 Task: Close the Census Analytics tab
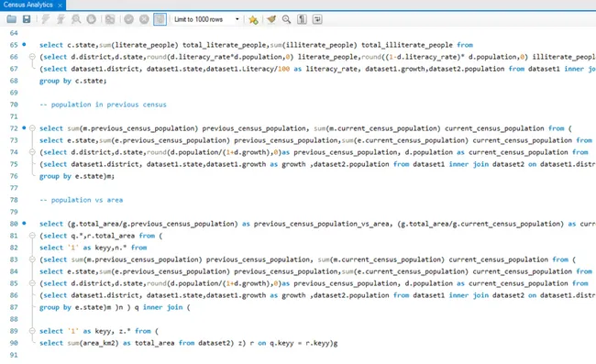click(x=60, y=6)
